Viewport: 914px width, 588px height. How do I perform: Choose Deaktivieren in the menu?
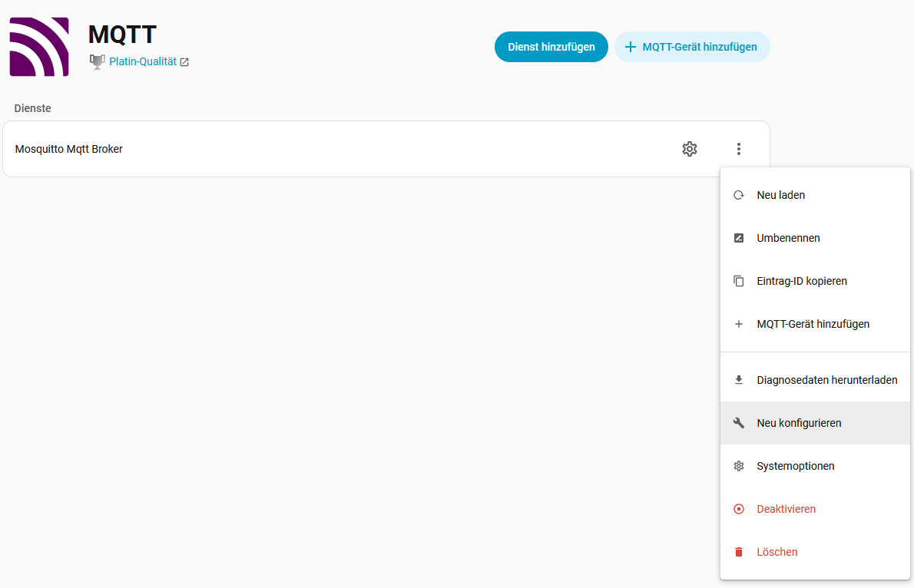815,510
